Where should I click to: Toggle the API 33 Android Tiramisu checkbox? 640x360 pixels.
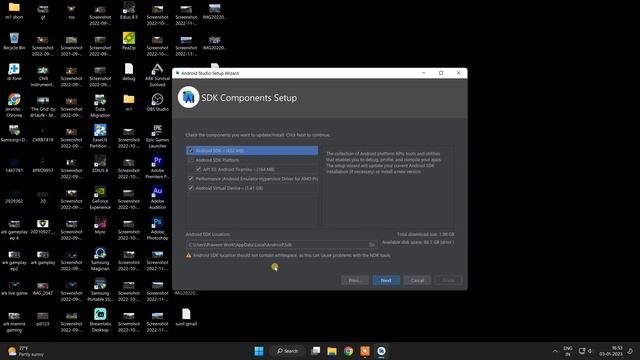198,169
